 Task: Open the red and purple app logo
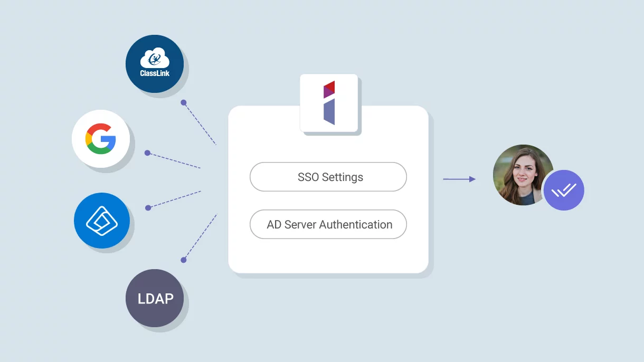pos(329,103)
